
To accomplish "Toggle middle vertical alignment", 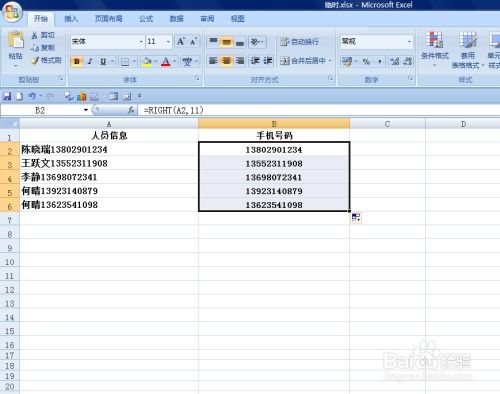I will click(x=227, y=42).
